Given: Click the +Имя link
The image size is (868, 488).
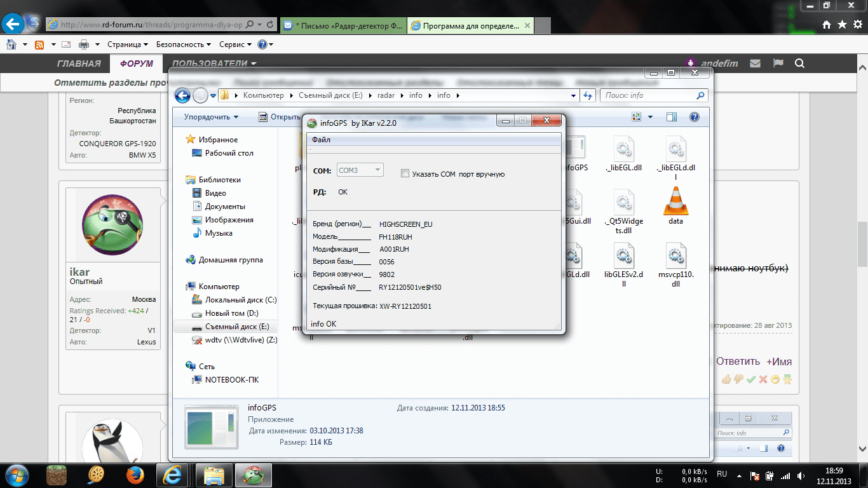Looking at the screenshot, I should [779, 362].
